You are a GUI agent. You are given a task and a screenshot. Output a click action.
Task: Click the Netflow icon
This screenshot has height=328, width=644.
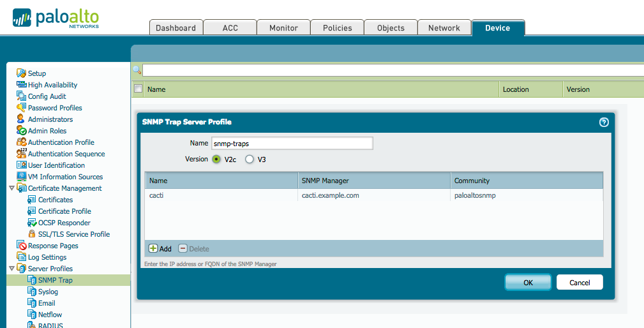pyautogui.click(x=32, y=315)
